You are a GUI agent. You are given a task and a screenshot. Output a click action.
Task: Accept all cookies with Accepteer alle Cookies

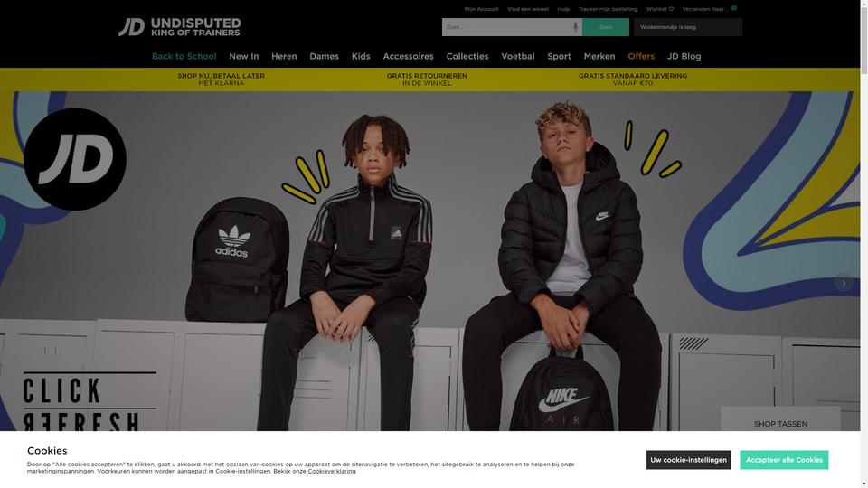784,460
